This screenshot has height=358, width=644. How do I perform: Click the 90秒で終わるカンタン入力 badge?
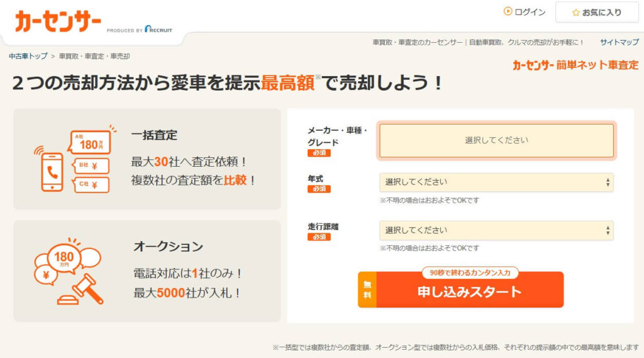point(470,272)
